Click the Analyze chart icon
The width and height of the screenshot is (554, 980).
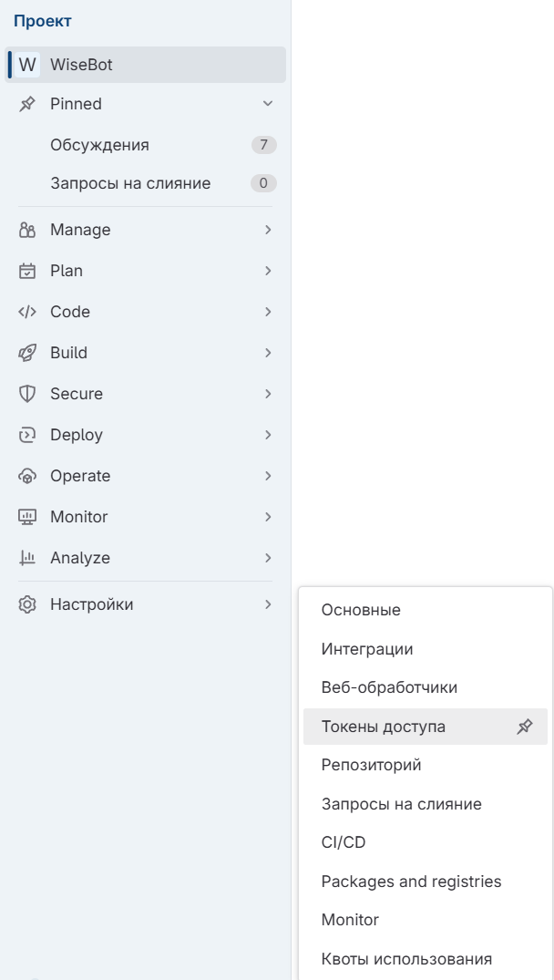click(x=26, y=558)
